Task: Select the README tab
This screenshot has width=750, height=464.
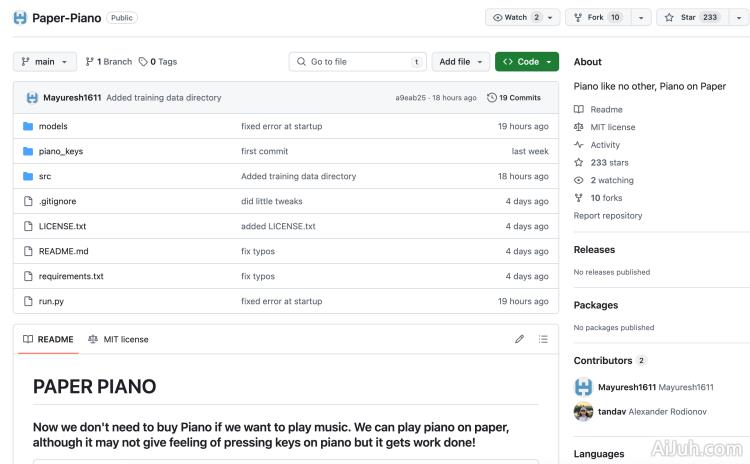Action: [x=48, y=339]
